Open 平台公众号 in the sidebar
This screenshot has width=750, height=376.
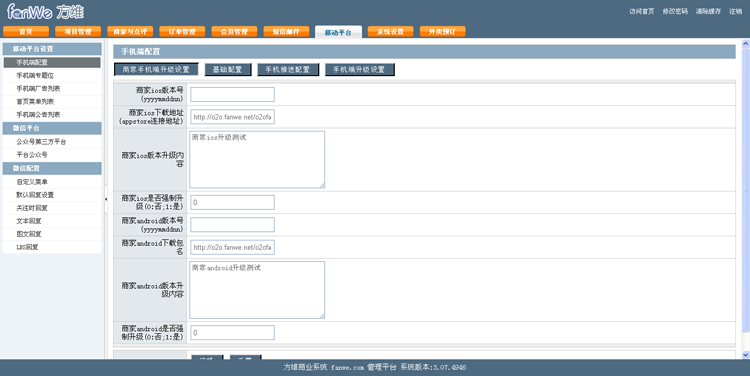52,155
